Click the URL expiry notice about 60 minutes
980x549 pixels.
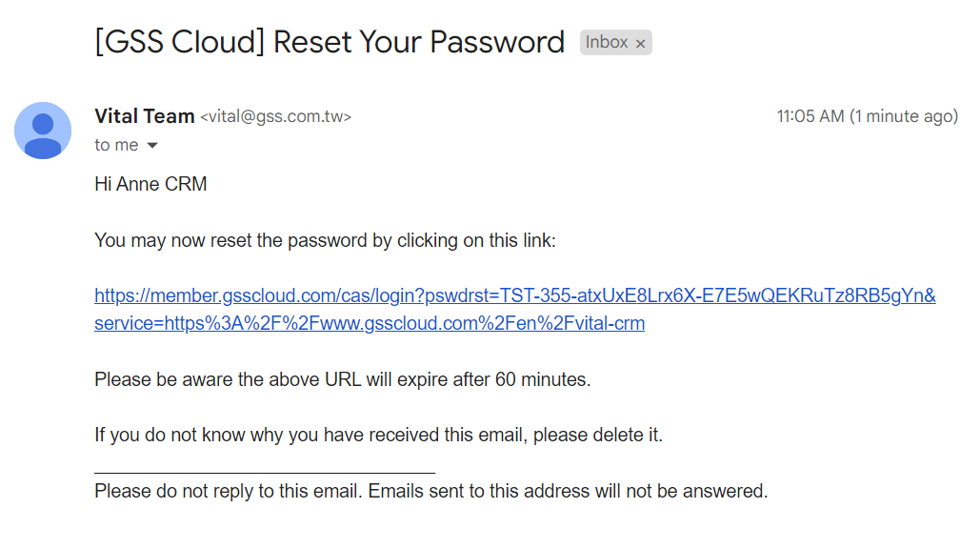tap(342, 379)
